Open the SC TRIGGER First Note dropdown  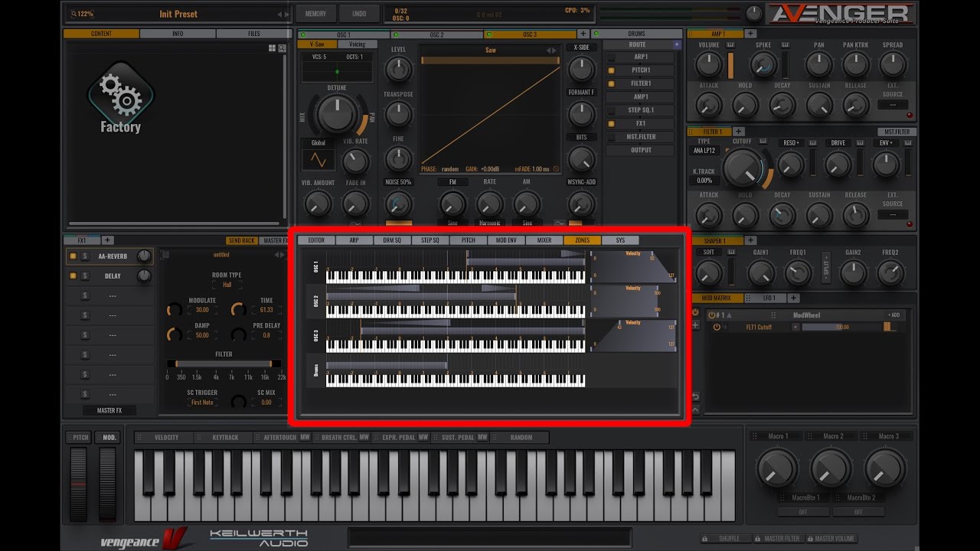[202, 403]
